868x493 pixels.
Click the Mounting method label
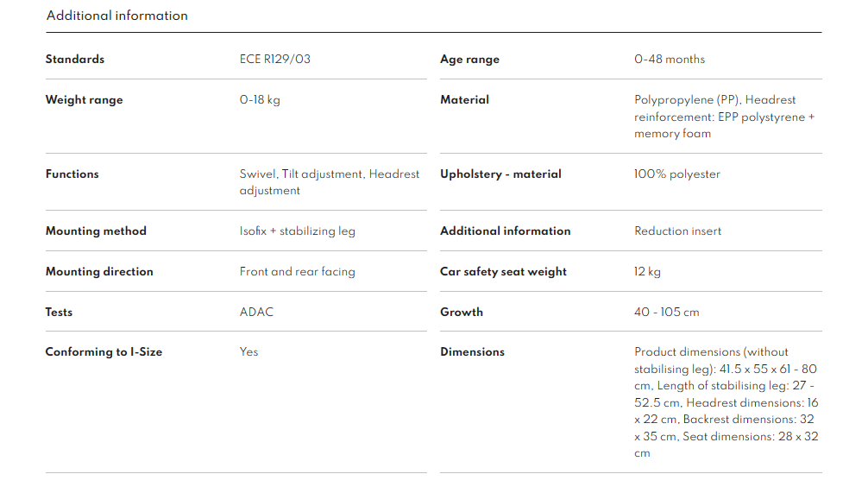click(96, 231)
